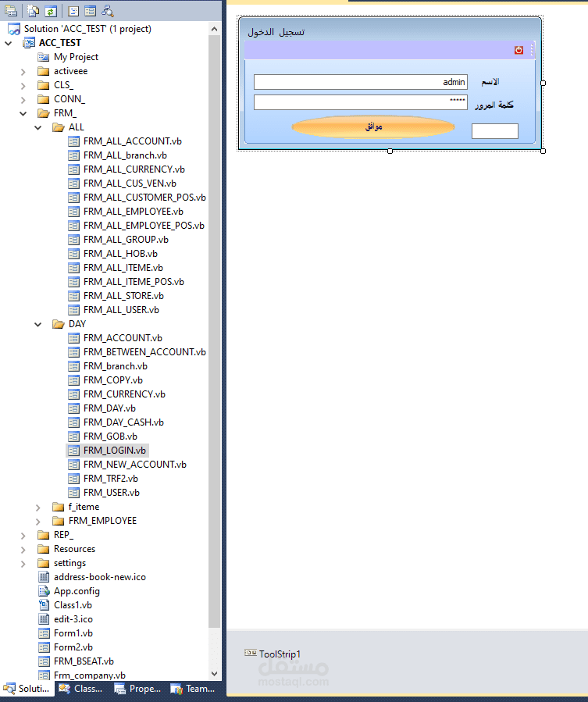Select FRM_NEW_ACCOUNT.vb
Screen dimensions: 588x702
click(135, 465)
